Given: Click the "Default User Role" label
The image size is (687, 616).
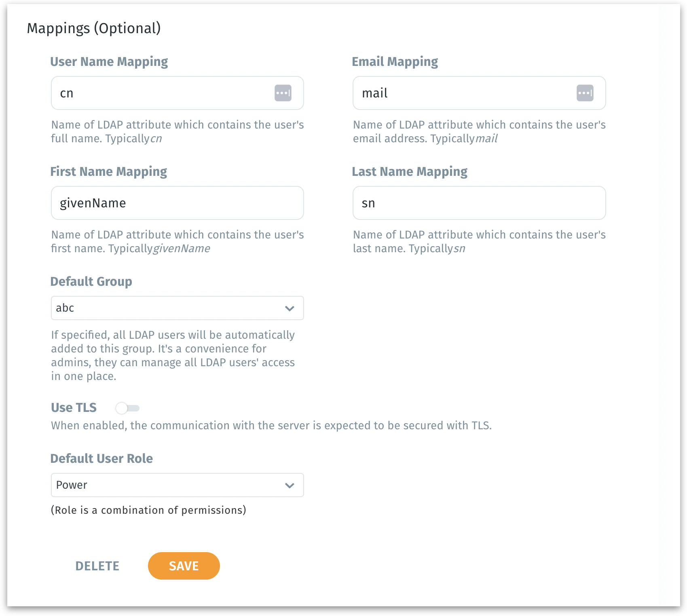Looking at the screenshot, I should [101, 458].
